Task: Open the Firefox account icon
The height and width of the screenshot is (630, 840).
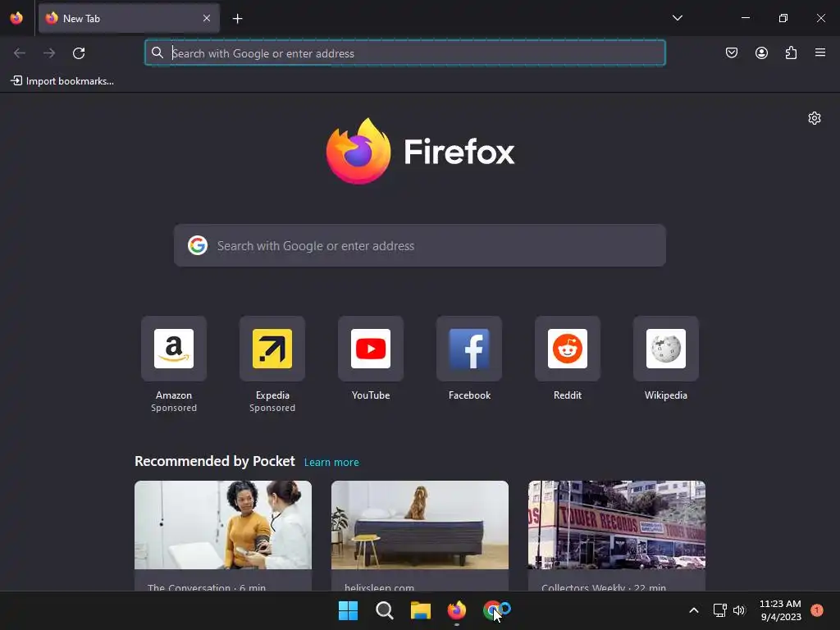Action: pos(761,52)
